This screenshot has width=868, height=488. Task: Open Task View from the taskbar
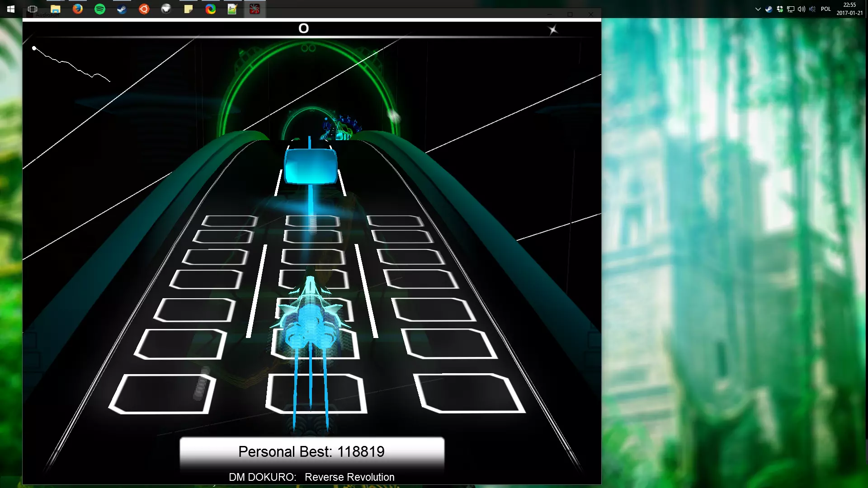tap(33, 9)
